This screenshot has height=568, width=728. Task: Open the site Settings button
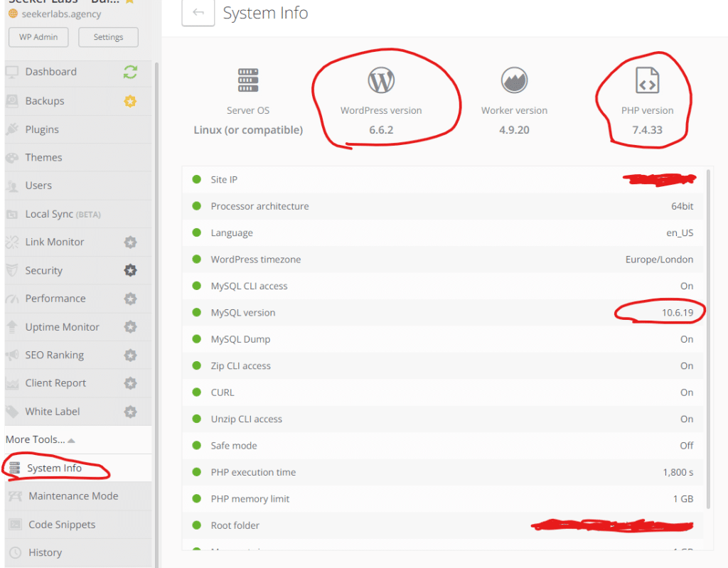108,37
